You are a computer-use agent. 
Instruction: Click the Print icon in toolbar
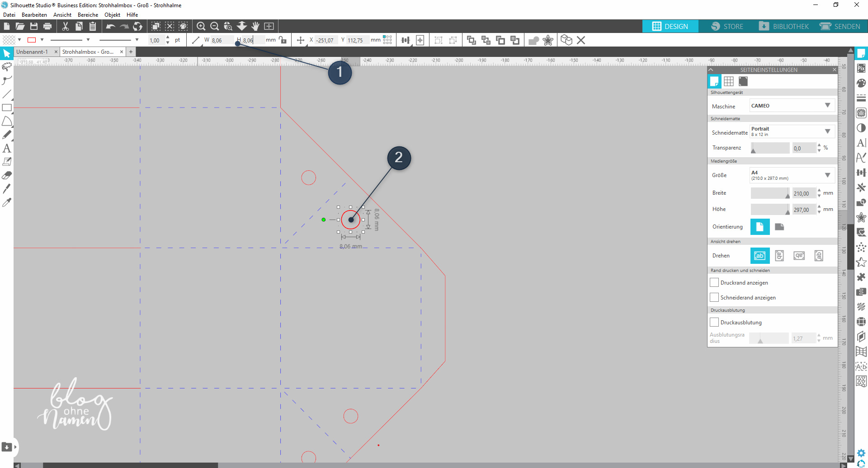point(47,26)
